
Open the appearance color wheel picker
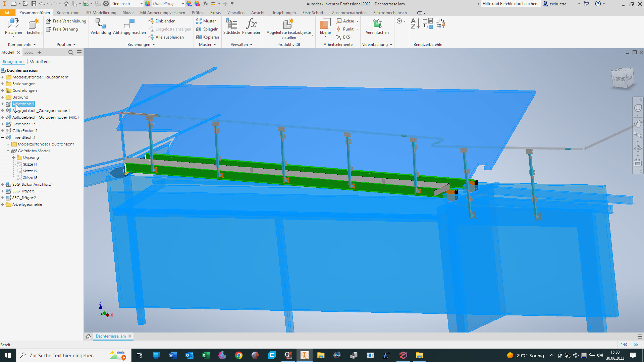coord(148,4)
